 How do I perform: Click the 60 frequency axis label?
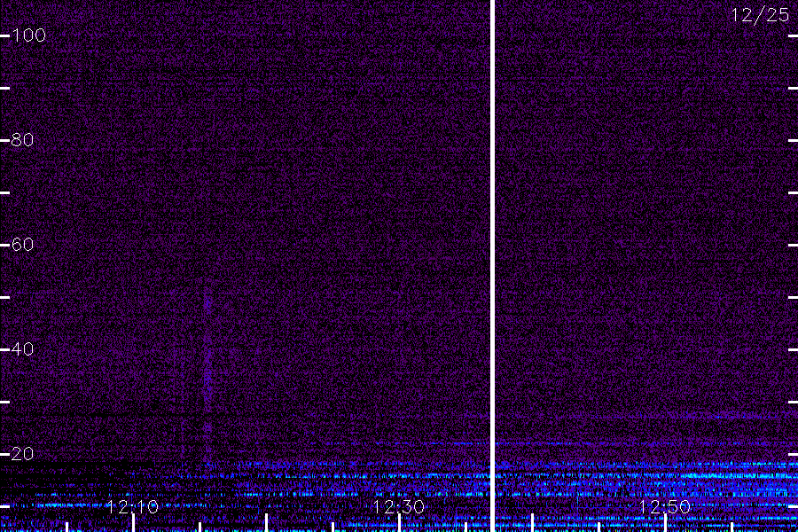(x=22, y=245)
